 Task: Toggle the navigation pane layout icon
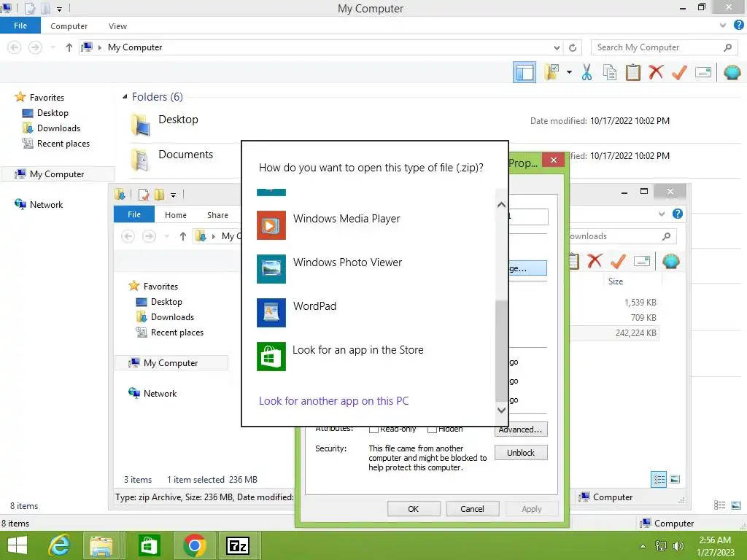[524, 72]
